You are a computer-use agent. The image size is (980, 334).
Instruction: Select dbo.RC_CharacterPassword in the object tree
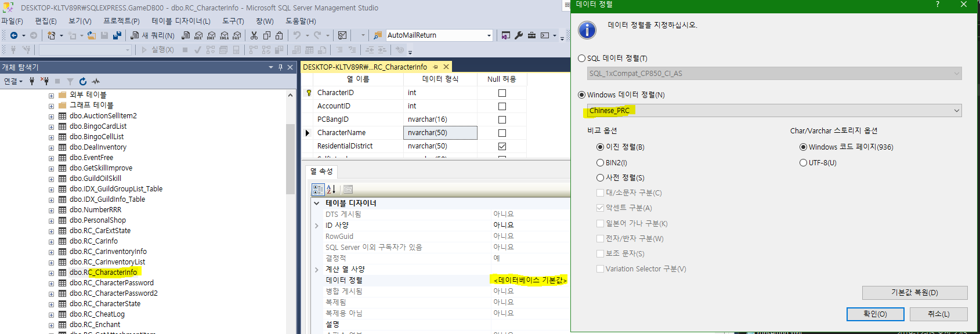tap(111, 283)
